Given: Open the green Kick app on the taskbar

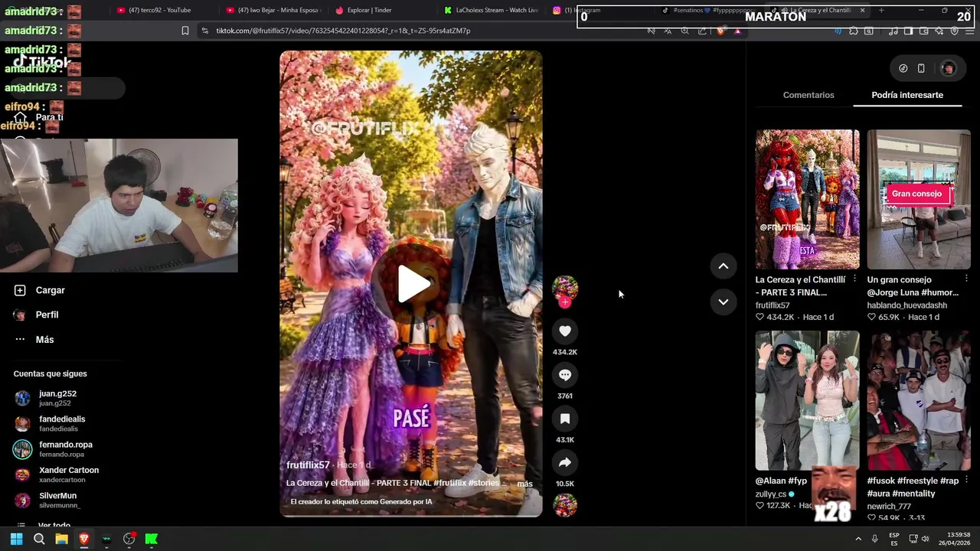Looking at the screenshot, I should (x=152, y=539).
